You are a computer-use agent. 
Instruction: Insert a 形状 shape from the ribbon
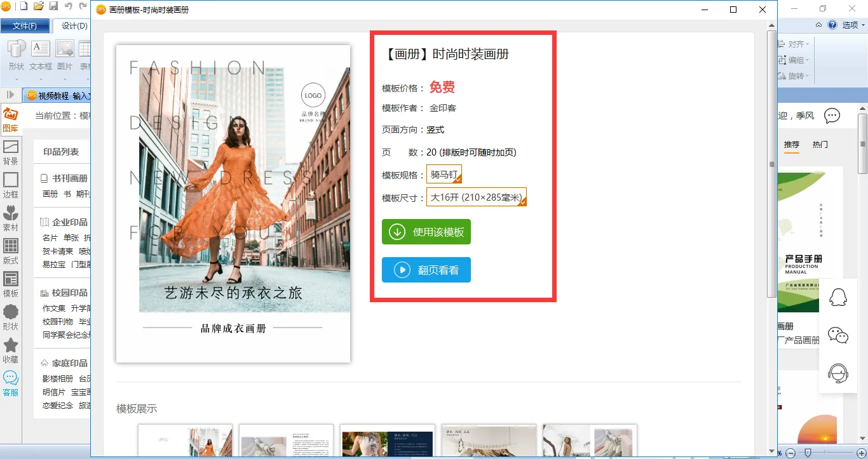click(16, 55)
